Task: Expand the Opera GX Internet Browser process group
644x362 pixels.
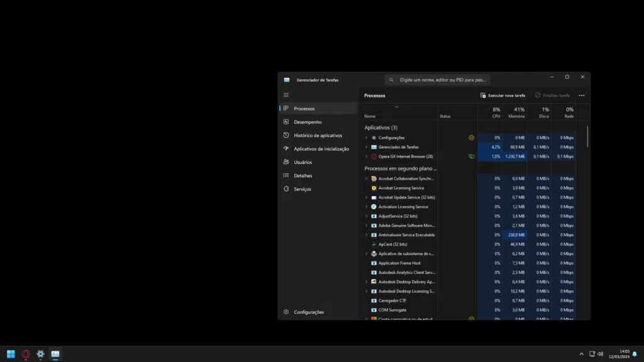Action: (x=365, y=156)
